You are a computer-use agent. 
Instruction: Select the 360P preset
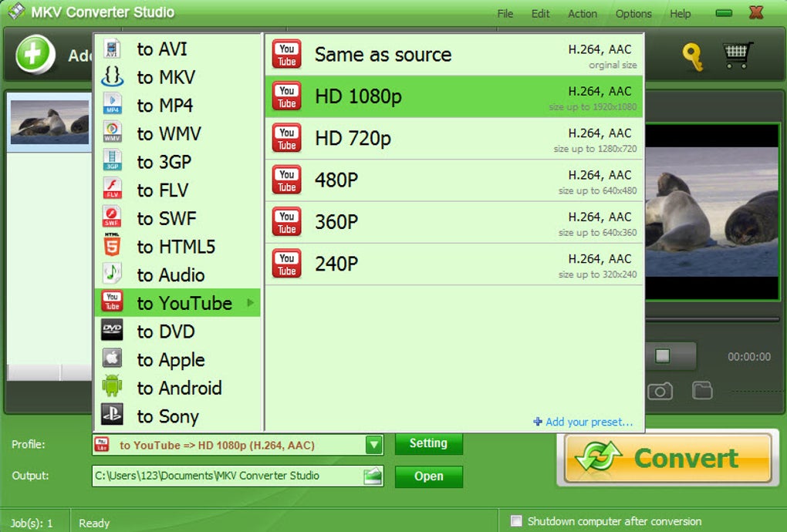click(454, 222)
